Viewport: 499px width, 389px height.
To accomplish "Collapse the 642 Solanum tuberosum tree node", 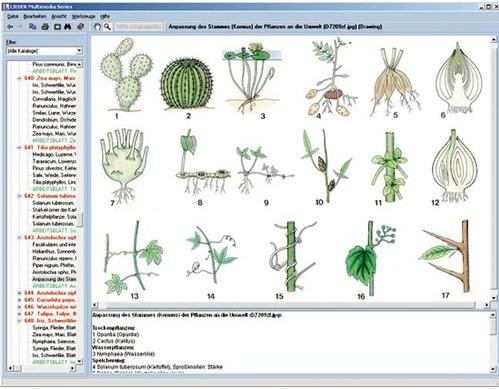I will coord(19,196).
